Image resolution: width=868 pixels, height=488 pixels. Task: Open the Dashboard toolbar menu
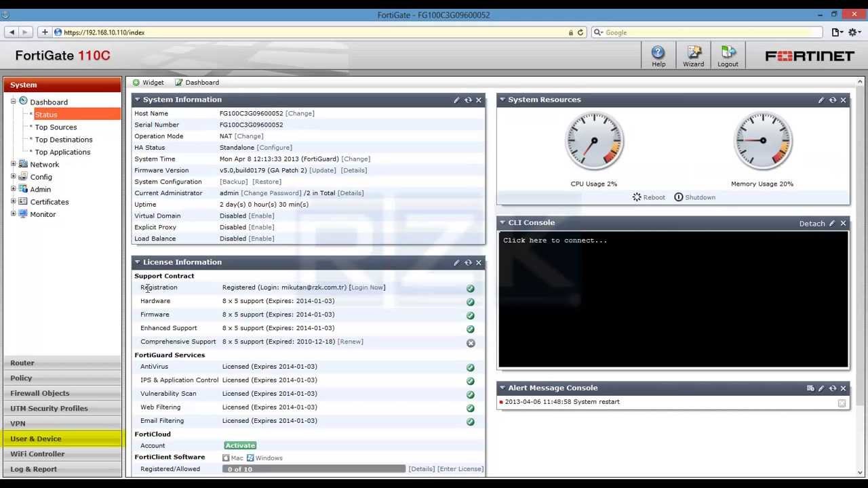coord(197,83)
